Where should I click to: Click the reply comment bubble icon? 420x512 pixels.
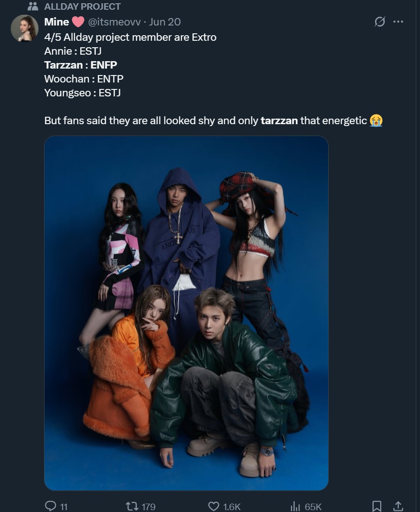click(x=50, y=506)
